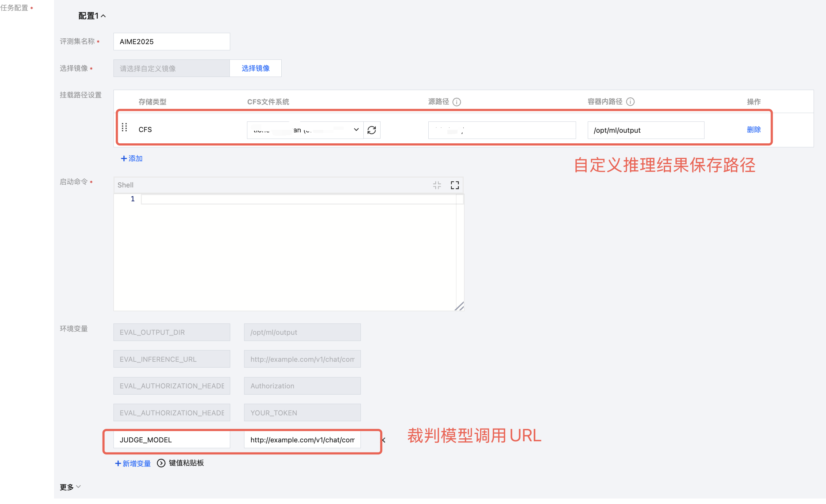Click the source path info icon

tap(457, 102)
